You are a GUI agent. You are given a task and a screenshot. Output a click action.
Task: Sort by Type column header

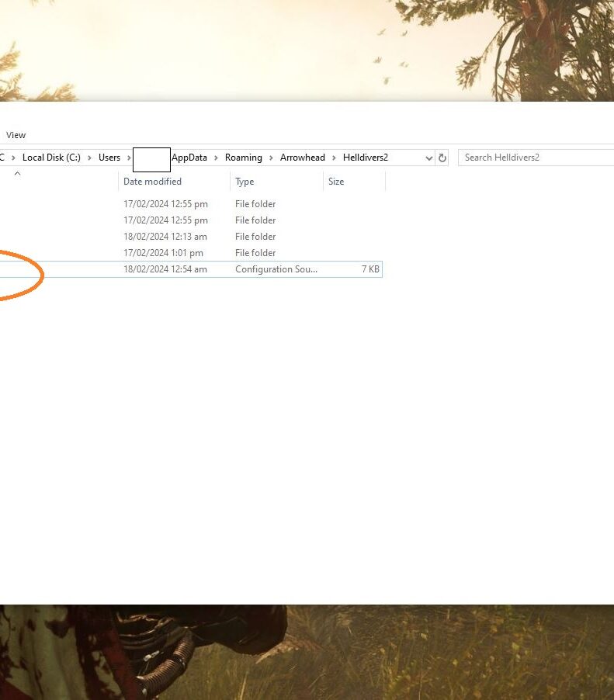(245, 182)
